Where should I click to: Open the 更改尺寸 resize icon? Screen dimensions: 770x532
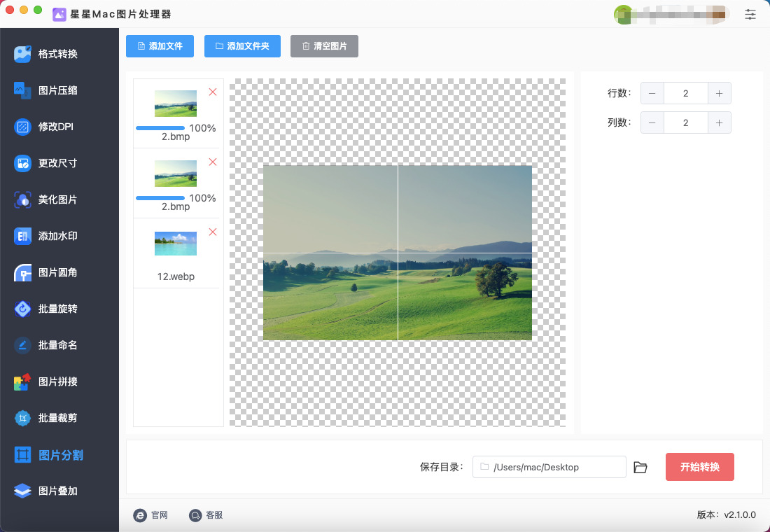(22, 163)
